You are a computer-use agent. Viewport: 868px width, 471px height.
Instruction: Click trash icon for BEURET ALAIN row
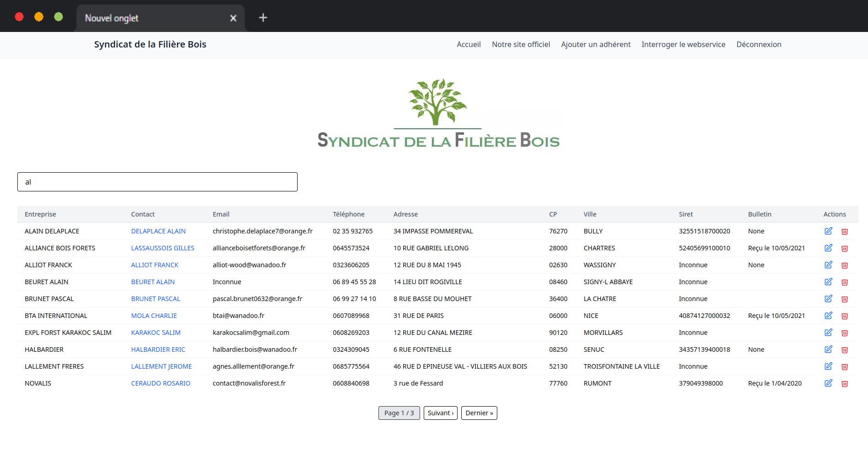[845, 282]
